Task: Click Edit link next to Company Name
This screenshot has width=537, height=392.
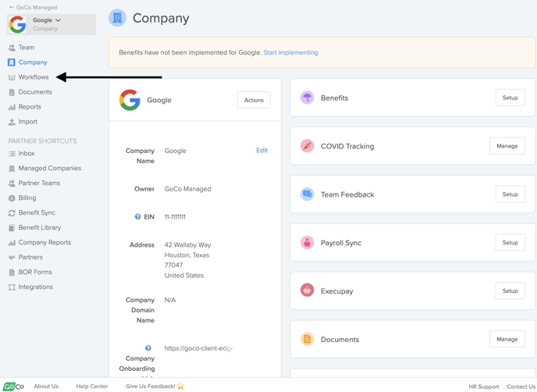Action: point(261,151)
